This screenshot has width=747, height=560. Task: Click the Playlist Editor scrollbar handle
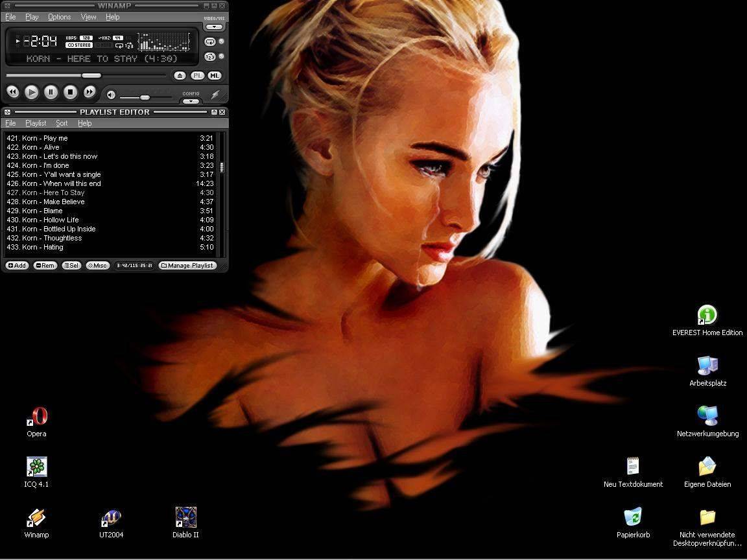click(x=222, y=167)
